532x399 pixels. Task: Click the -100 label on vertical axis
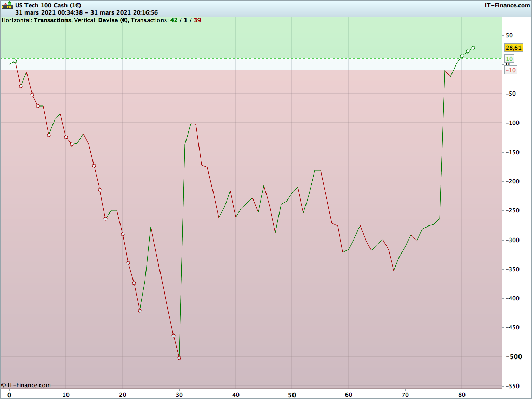tap(512, 123)
